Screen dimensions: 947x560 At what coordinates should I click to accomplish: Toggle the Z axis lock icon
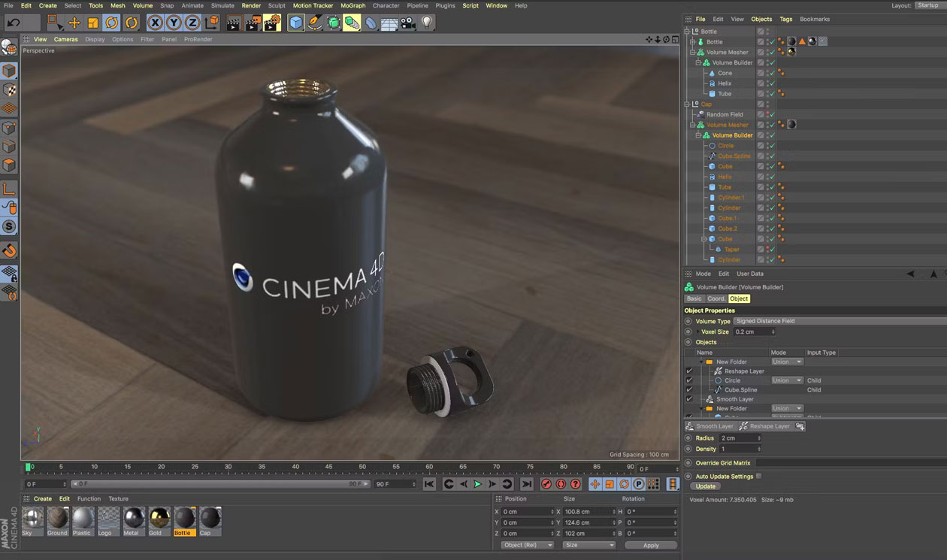point(192,23)
